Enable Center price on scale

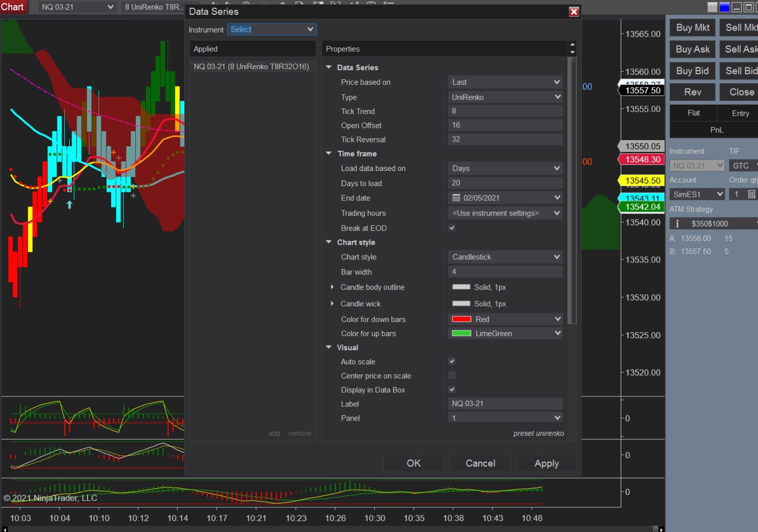pos(452,375)
